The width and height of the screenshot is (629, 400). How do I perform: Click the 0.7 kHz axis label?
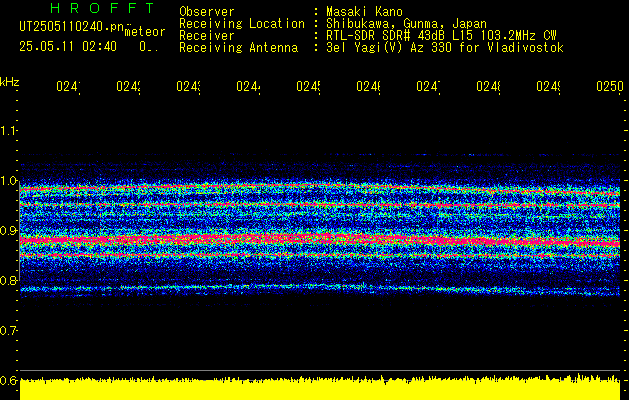point(8,330)
